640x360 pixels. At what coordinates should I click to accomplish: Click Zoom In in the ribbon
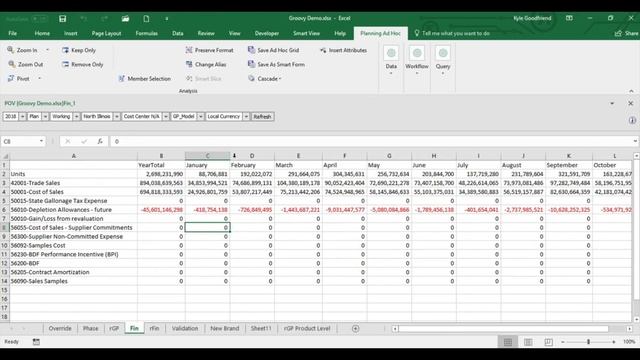tap(23, 50)
